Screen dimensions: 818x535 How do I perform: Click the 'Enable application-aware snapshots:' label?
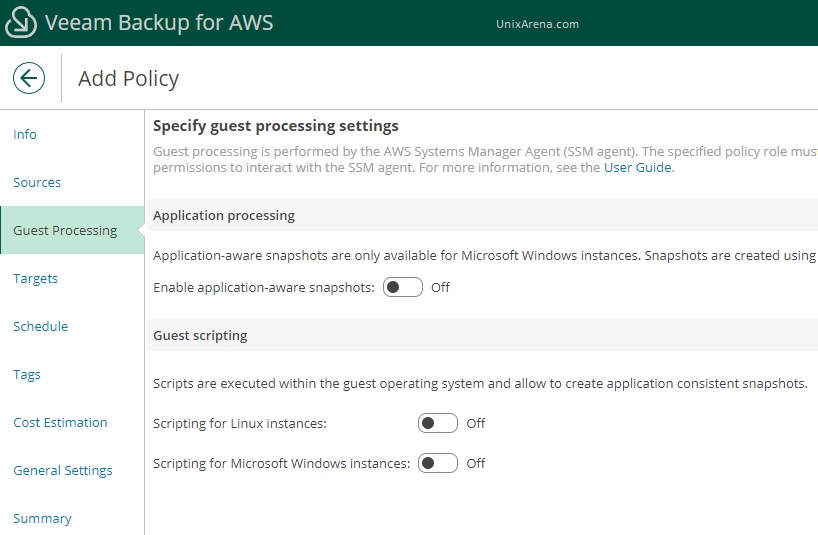click(264, 287)
